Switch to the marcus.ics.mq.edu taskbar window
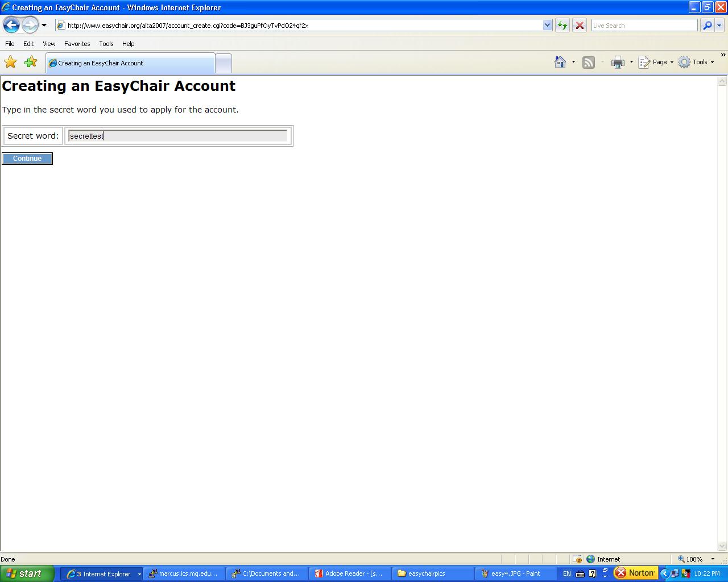The height and width of the screenshot is (582, 728). click(x=184, y=574)
